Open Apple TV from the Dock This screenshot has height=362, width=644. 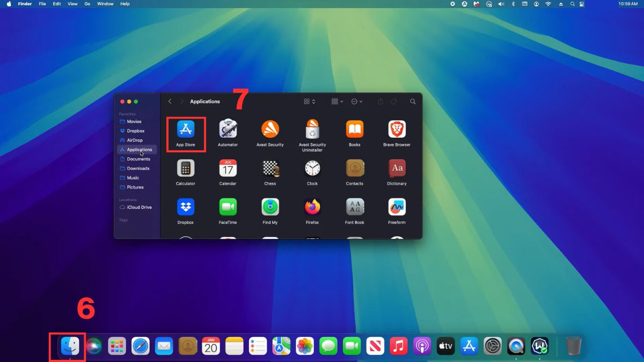(x=446, y=346)
